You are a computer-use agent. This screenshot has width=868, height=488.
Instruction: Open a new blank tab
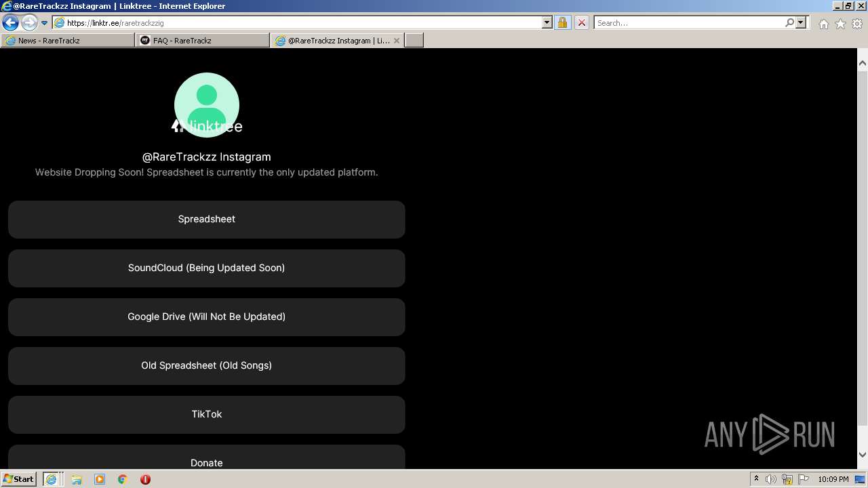(x=414, y=41)
